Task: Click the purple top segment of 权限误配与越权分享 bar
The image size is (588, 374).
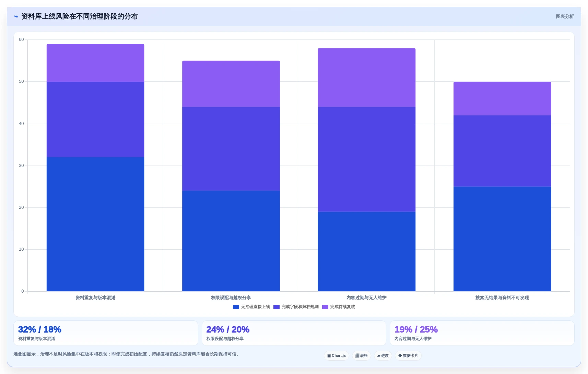Action: (231, 84)
